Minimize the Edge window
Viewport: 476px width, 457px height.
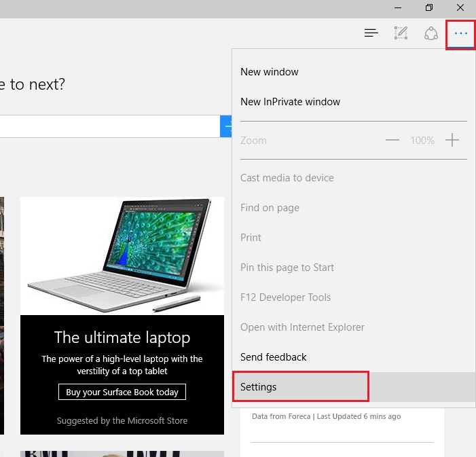click(x=398, y=7)
